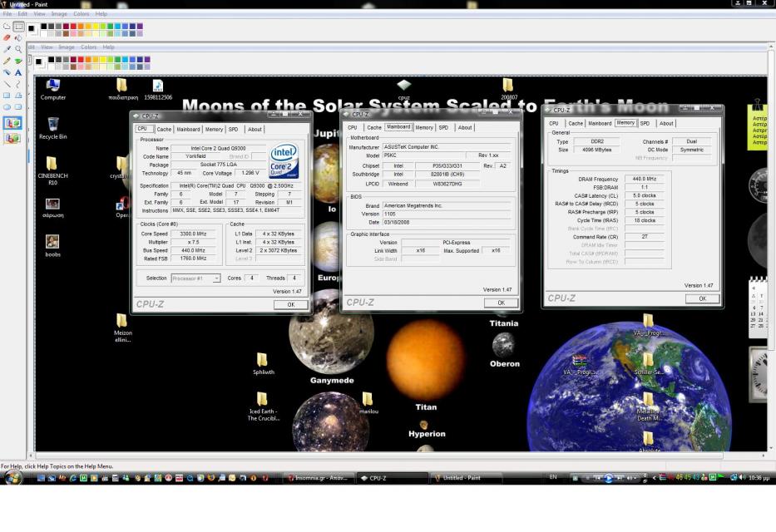Open the File menu in Paint
This screenshot has height=532, width=776.
(7, 14)
